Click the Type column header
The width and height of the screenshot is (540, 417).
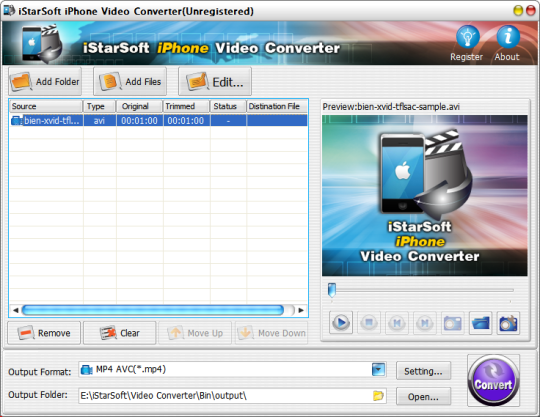pyautogui.click(x=100, y=106)
